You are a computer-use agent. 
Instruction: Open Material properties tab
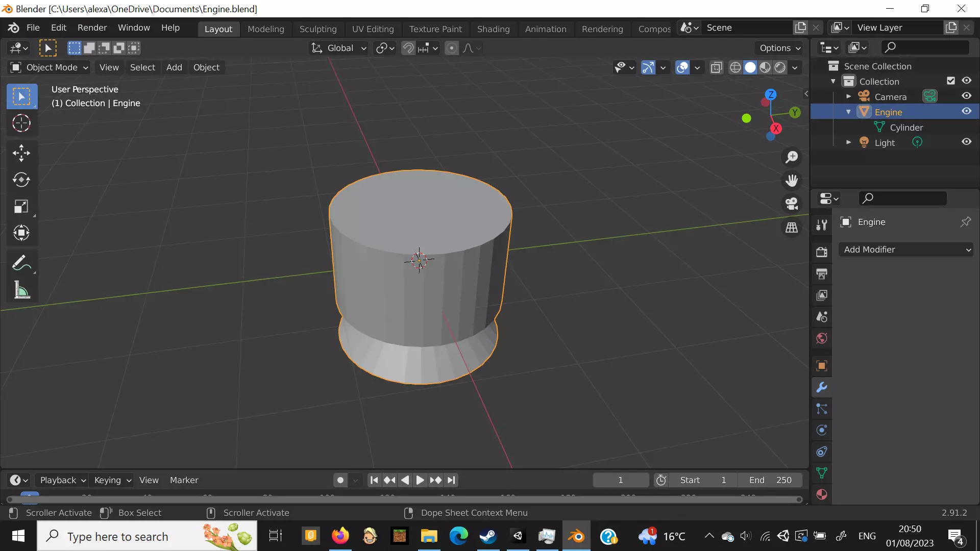822,494
